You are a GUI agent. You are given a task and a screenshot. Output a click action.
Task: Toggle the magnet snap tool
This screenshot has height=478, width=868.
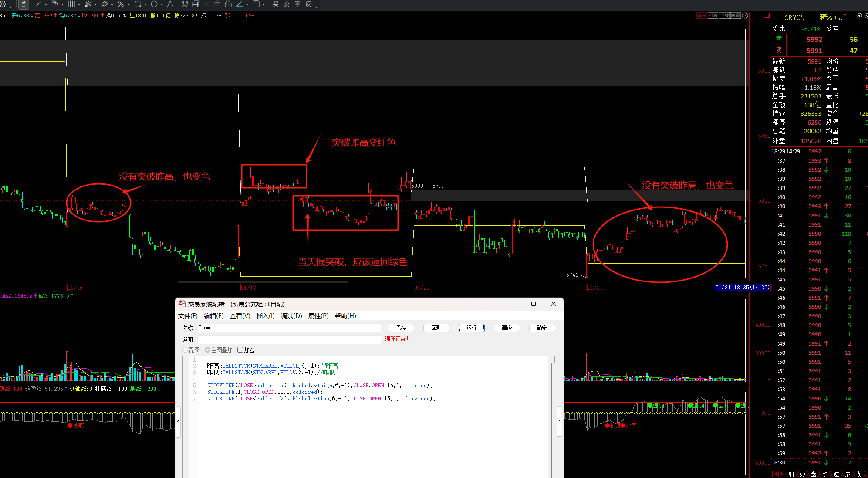(185, 4)
